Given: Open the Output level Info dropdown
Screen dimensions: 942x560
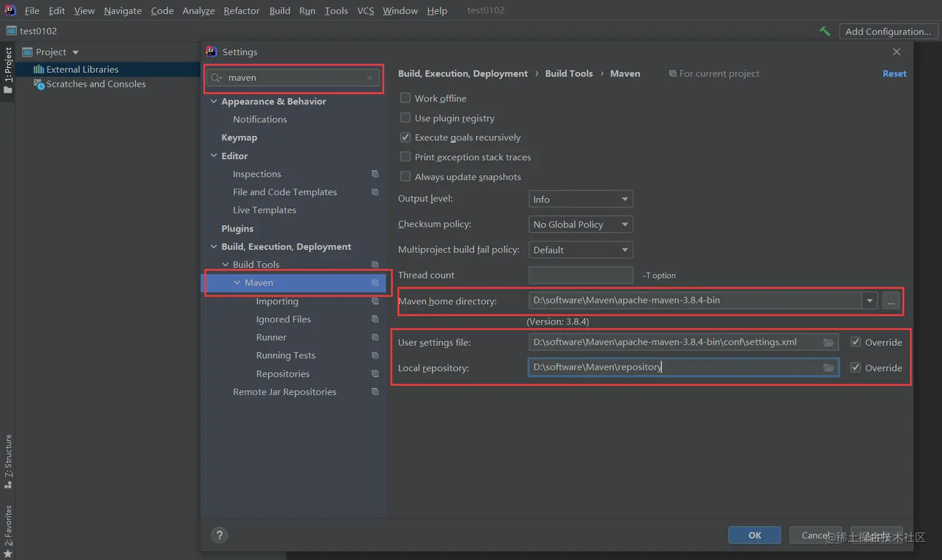Looking at the screenshot, I should tap(581, 199).
